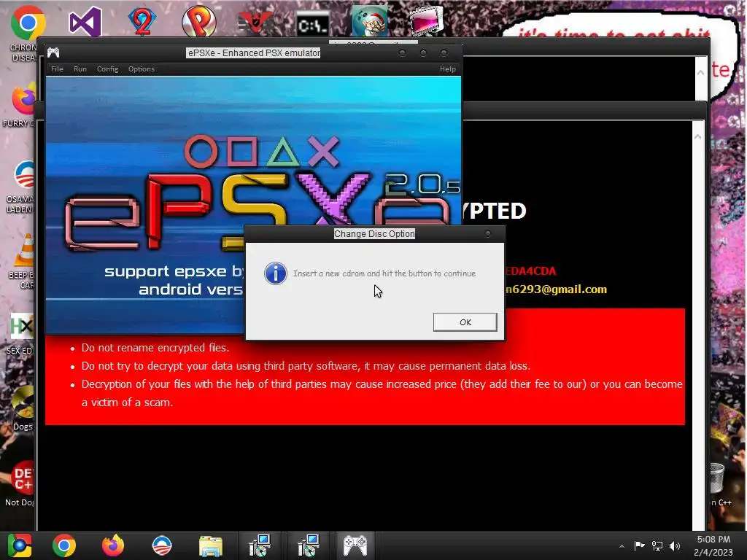This screenshot has width=747, height=560.
Task: Open Chrome from the taskbar
Action: coord(64,545)
